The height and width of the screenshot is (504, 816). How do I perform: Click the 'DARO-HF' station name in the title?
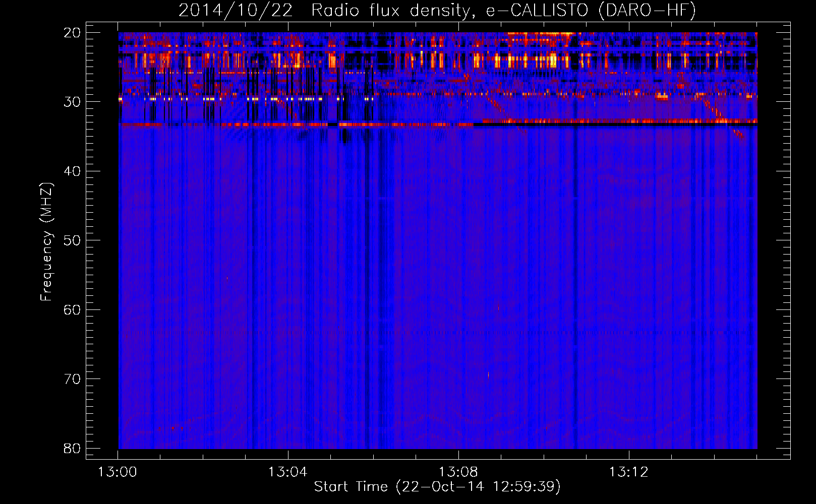647,10
